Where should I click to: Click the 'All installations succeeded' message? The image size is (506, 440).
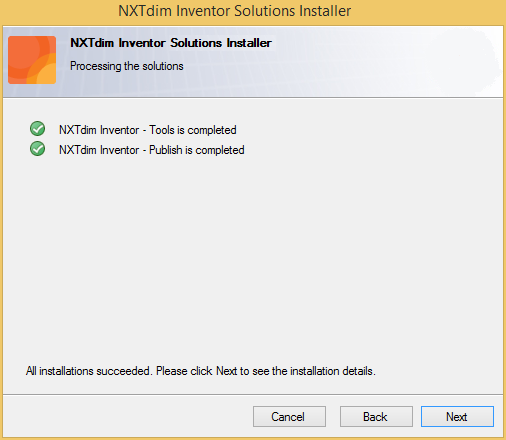[x=201, y=371]
